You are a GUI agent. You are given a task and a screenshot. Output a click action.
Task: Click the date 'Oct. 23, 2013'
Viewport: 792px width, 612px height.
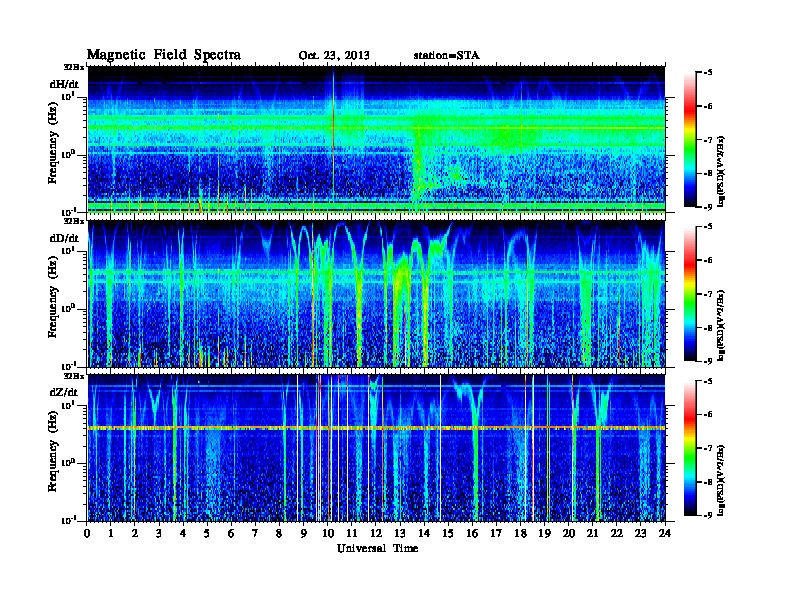click(334, 56)
